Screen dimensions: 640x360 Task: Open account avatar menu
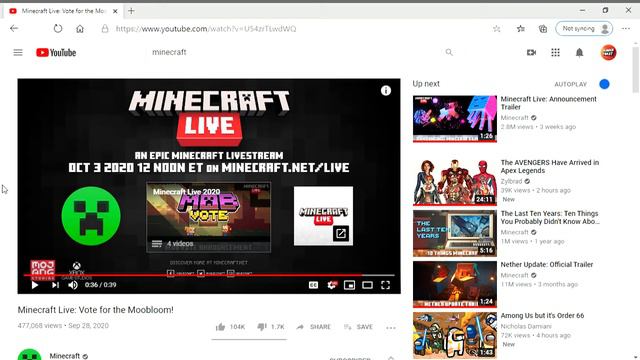pyautogui.click(x=608, y=52)
